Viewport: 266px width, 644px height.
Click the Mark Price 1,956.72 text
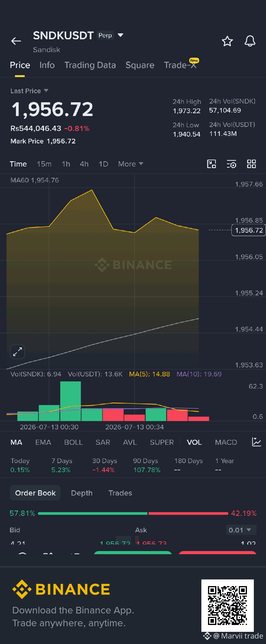coord(43,141)
